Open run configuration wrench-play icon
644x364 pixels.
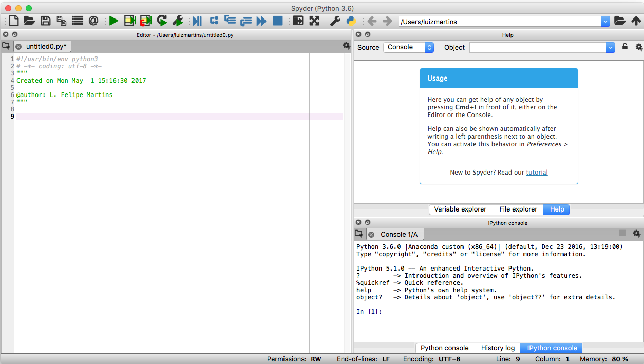coord(178,21)
